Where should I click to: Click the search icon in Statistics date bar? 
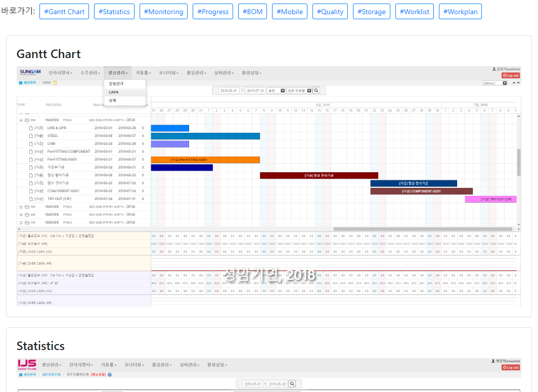click(292, 384)
